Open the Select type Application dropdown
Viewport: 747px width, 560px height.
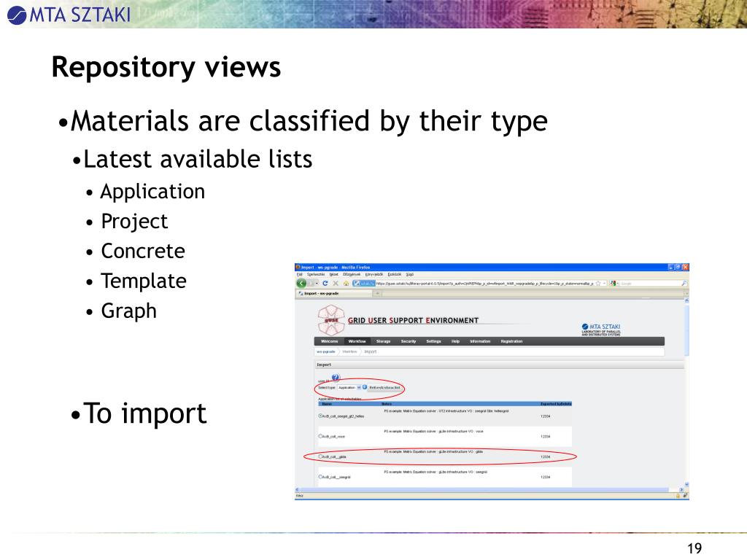[x=349, y=388]
